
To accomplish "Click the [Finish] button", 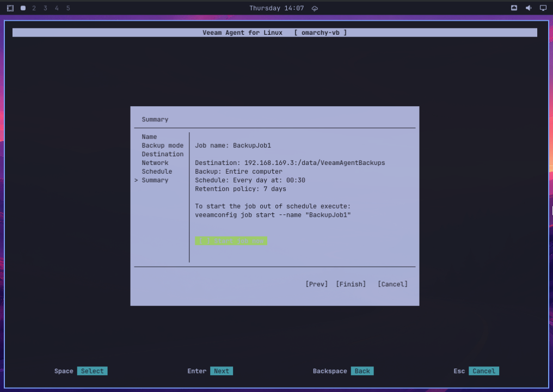I will [351, 284].
